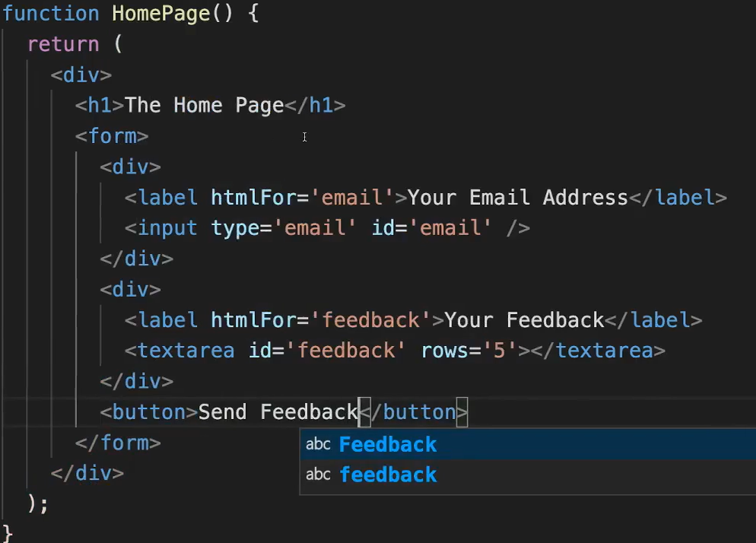This screenshot has width=756, height=543.
Task: Click the rows='5' attribute value
Action: (x=500, y=351)
